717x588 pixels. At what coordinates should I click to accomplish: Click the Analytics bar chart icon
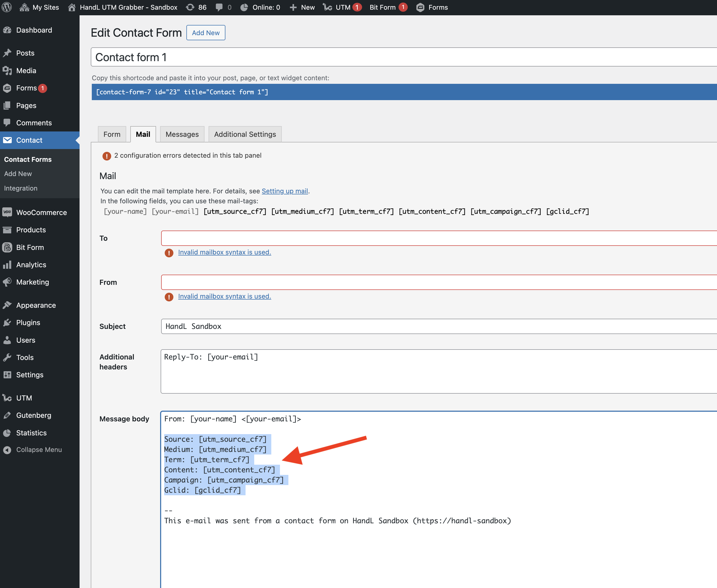tap(7, 264)
